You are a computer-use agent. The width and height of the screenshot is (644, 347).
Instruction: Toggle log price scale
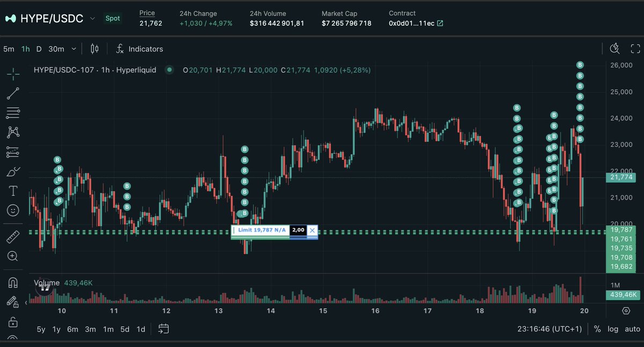point(612,329)
